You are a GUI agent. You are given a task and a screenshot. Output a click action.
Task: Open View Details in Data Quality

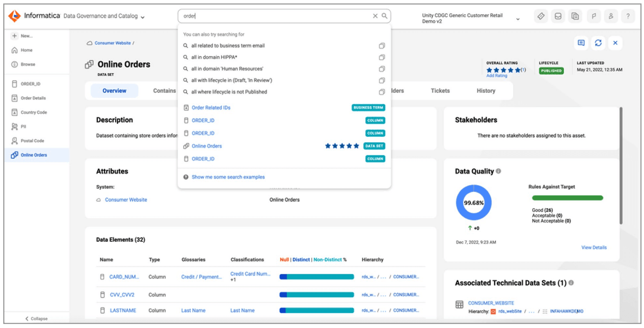coord(594,247)
